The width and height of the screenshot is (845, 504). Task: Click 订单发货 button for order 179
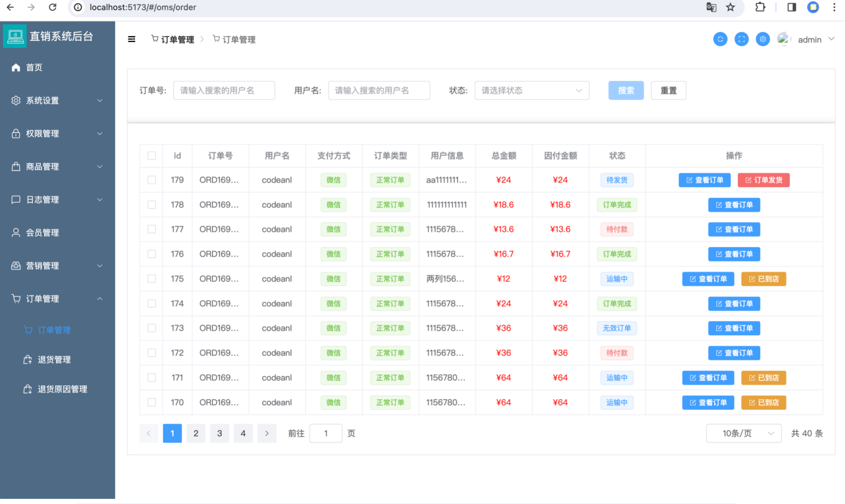(x=763, y=180)
